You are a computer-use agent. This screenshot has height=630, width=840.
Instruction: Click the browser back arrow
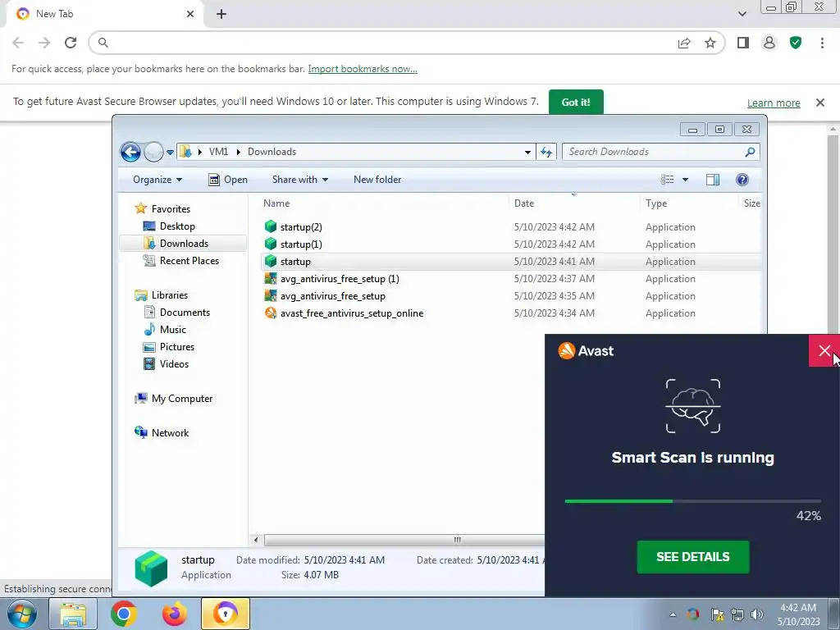(18, 43)
